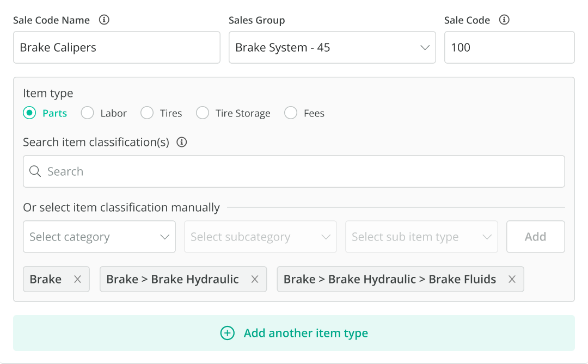Click info icon beside Search item classification(s)
This screenshot has height=364, width=588.
(x=182, y=142)
